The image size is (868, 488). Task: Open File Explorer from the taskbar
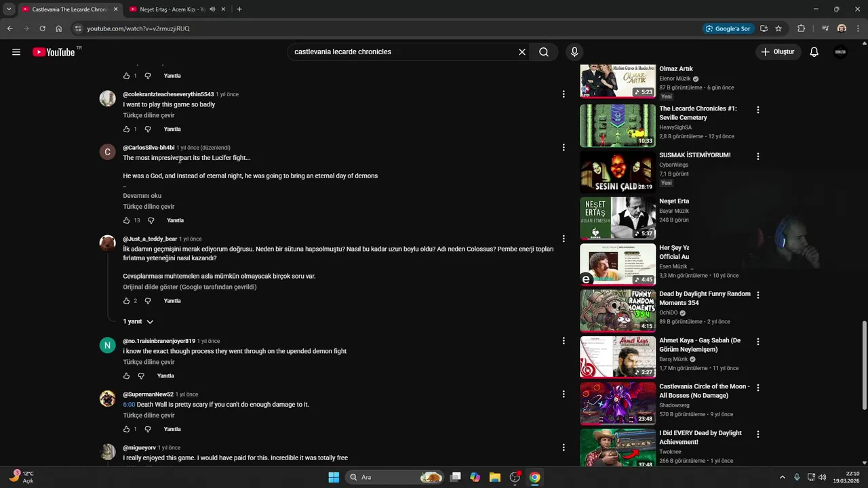tap(495, 477)
